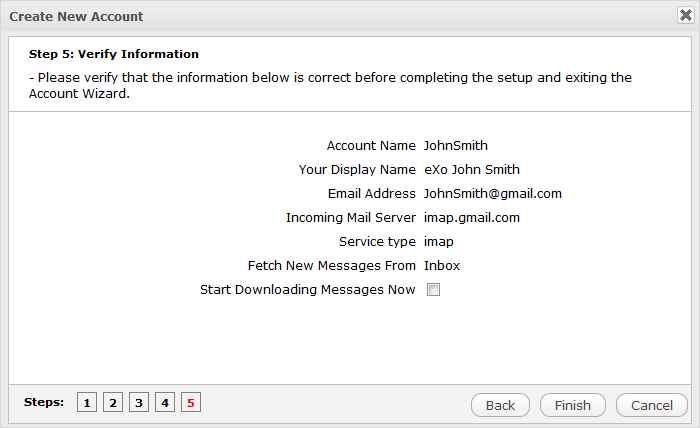This screenshot has width=700, height=428.
Task: Click the highlighted step 5 box
Action: pyautogui.click(x=191, y=403)
